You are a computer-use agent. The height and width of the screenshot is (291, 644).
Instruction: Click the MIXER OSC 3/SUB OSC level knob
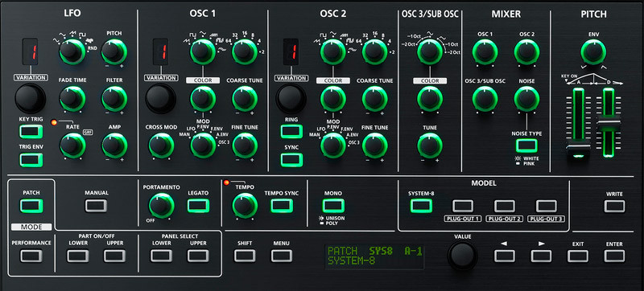tap(485, 99)
